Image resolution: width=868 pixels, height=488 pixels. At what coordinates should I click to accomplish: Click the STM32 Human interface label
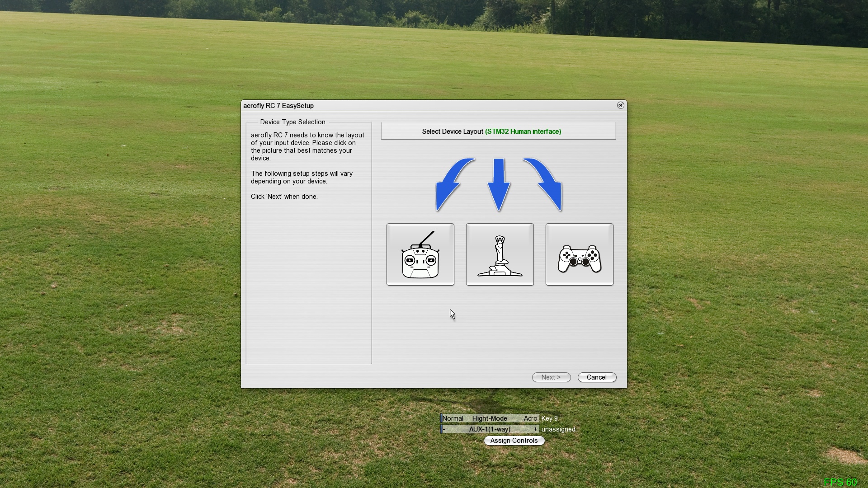click(523, 131)
